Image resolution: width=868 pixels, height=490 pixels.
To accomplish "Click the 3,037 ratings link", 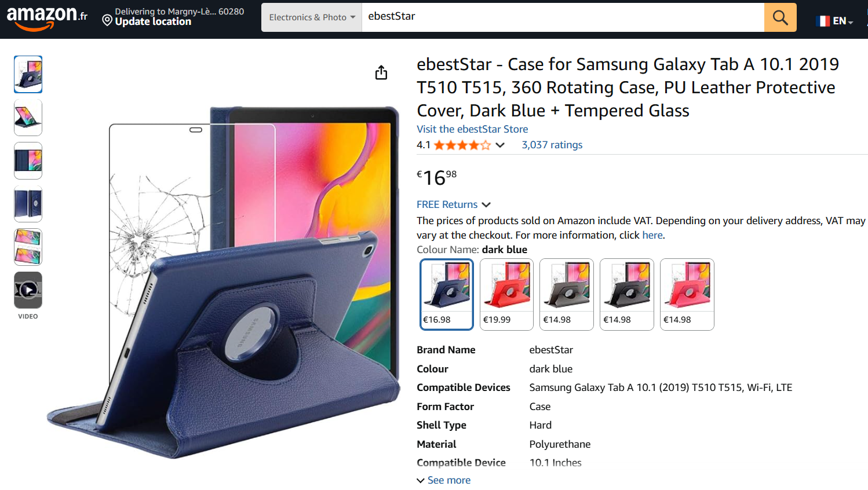I will click(x=552, y=144).
